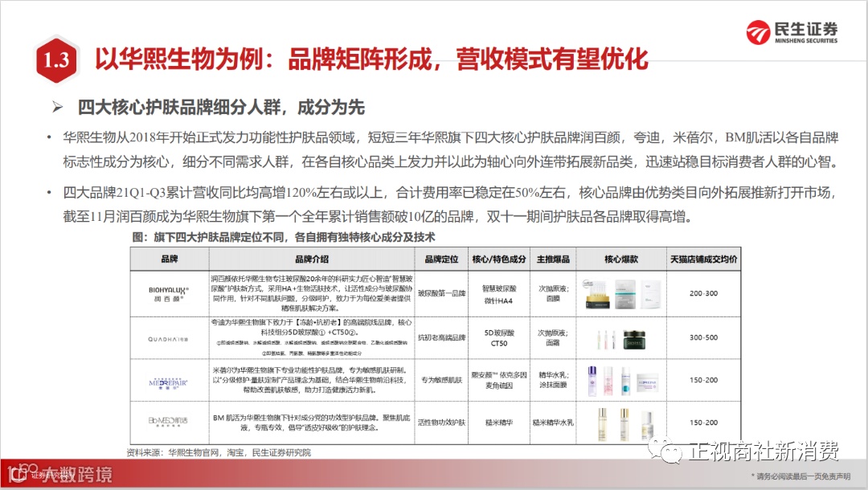Click the 核心爆款 column header

(x=621, y=259)
